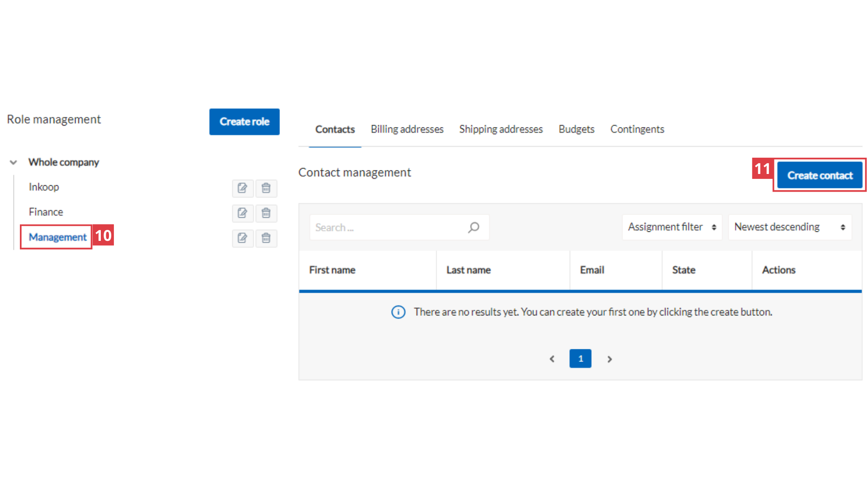Open the Contingents tab

tap(637, 129)
